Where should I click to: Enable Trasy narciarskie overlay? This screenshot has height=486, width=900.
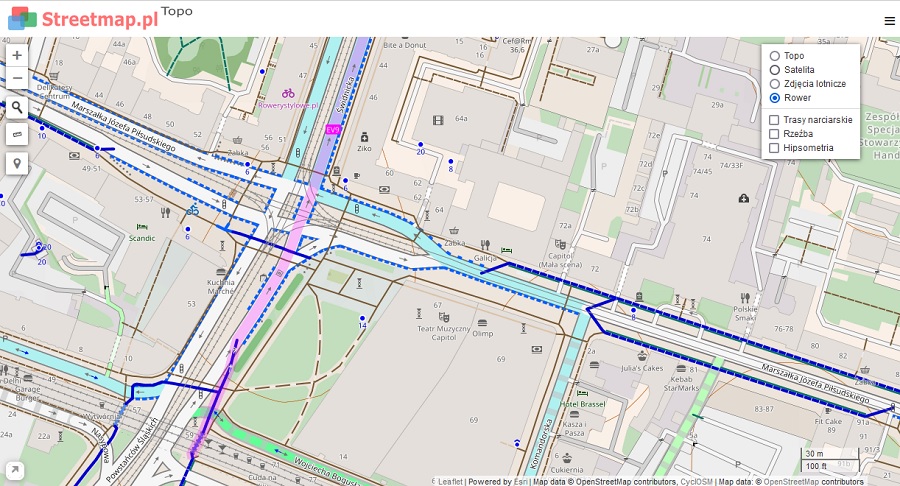point(775,119)
